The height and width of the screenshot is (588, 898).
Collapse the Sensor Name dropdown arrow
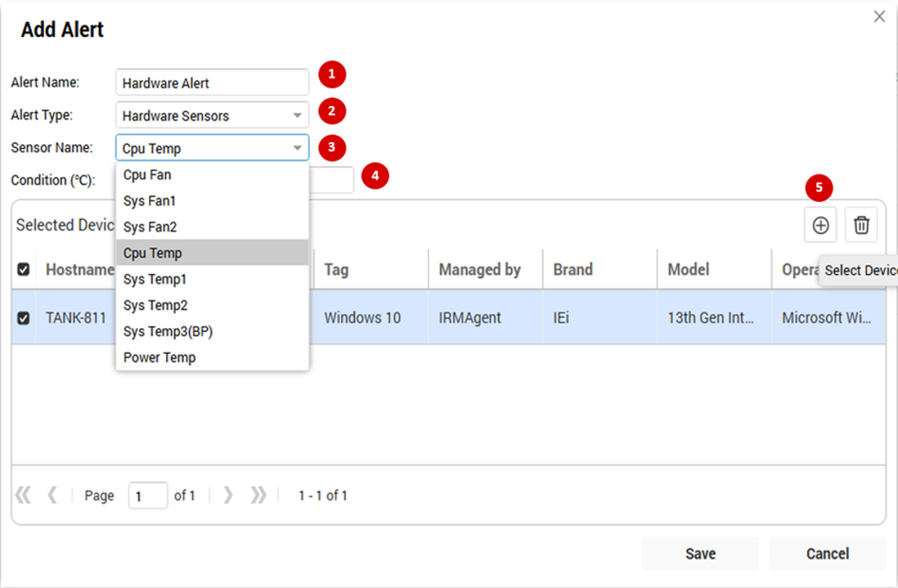click(297, 148)
